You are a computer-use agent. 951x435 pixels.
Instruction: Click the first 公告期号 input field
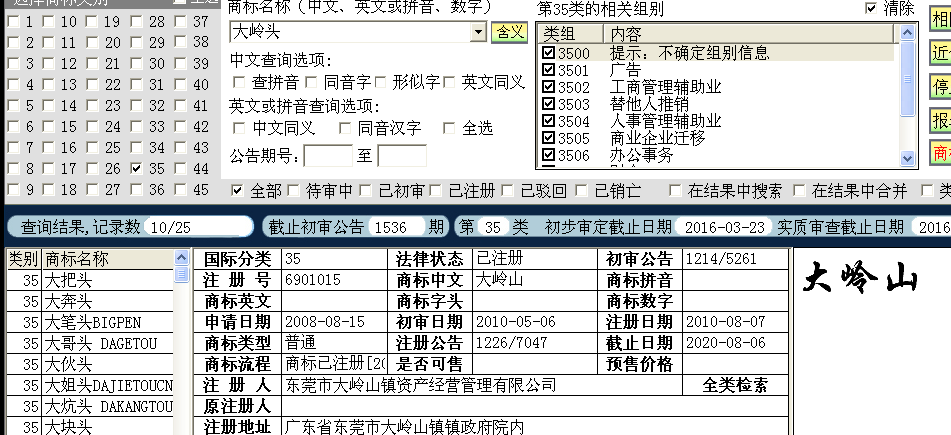point(328,156)
